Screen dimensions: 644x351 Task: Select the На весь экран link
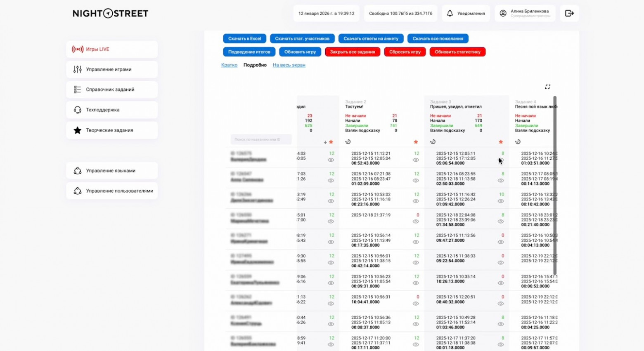tap(289, 65)
